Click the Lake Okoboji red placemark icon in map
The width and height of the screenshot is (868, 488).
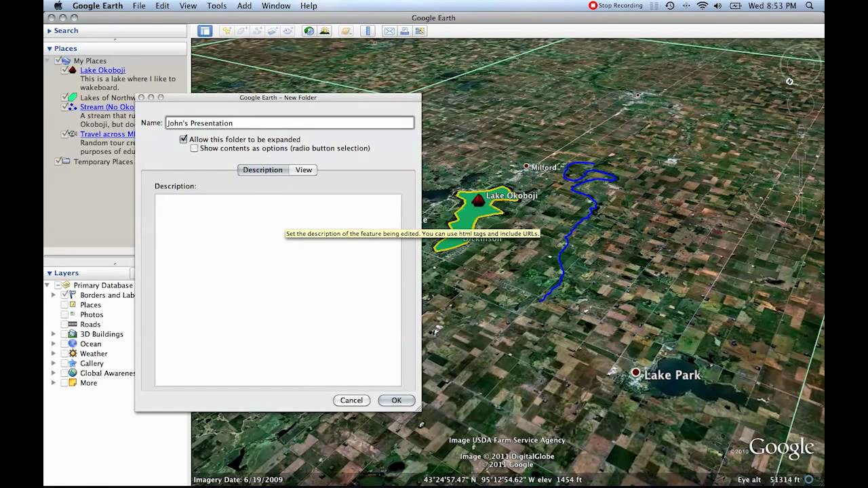tap(478, 199)
